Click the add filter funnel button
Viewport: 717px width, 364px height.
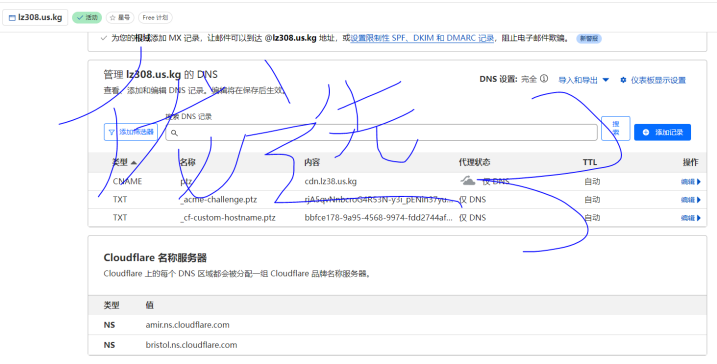(131, 132)
